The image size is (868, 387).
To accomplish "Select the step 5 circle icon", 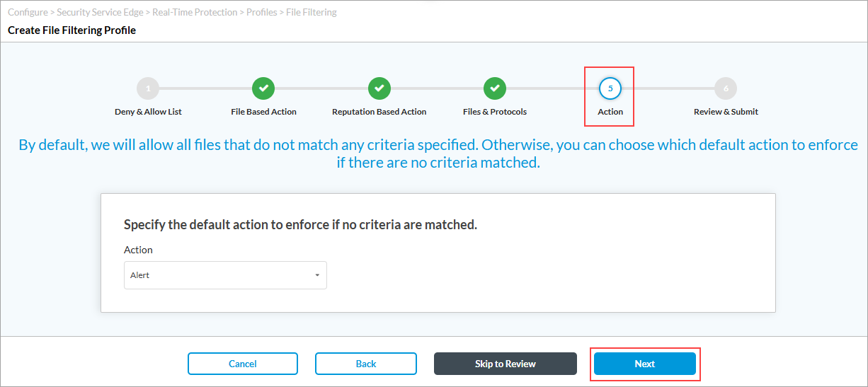I will coord(610,88).
